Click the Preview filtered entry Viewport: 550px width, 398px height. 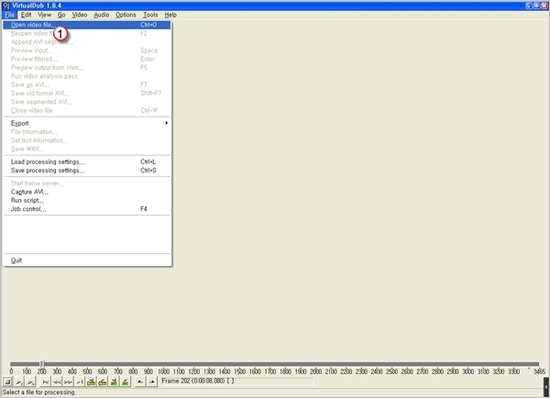pos(87,59)
